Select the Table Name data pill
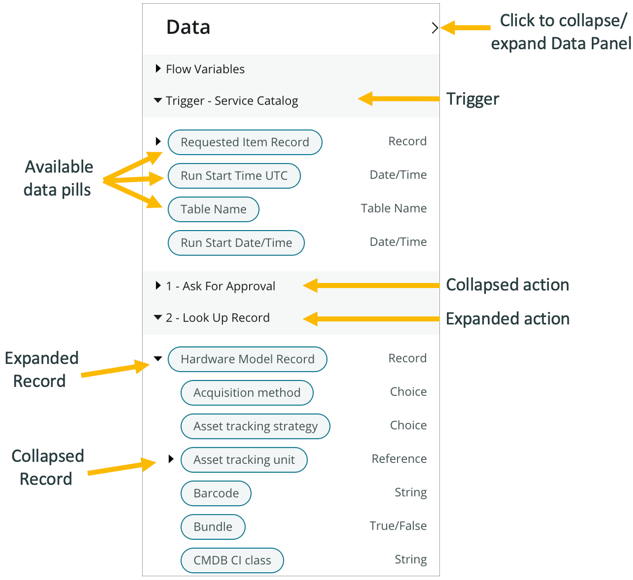The image size is (633, 580). tap(213, 209)
